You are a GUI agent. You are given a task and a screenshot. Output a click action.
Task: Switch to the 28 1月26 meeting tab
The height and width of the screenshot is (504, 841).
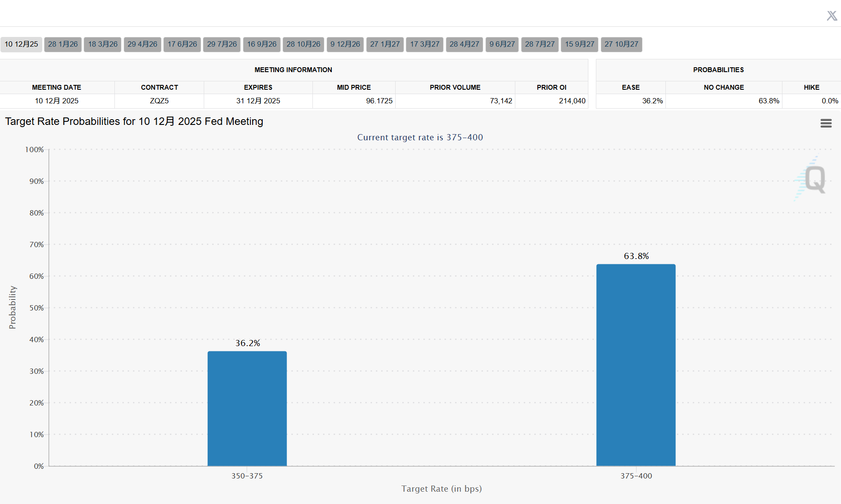point(63,44)
